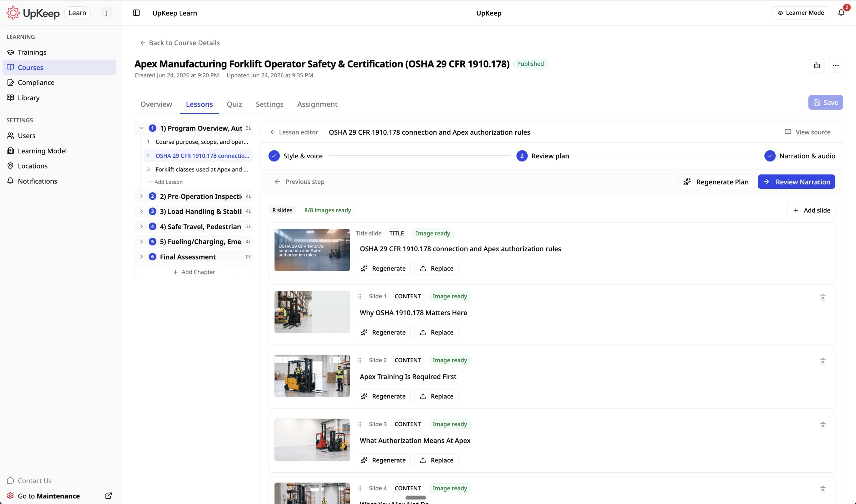This screenshot has height=504, width=856.
Task: Open the Slide 1 warehouse thumbnail
Action: point(312,312)
